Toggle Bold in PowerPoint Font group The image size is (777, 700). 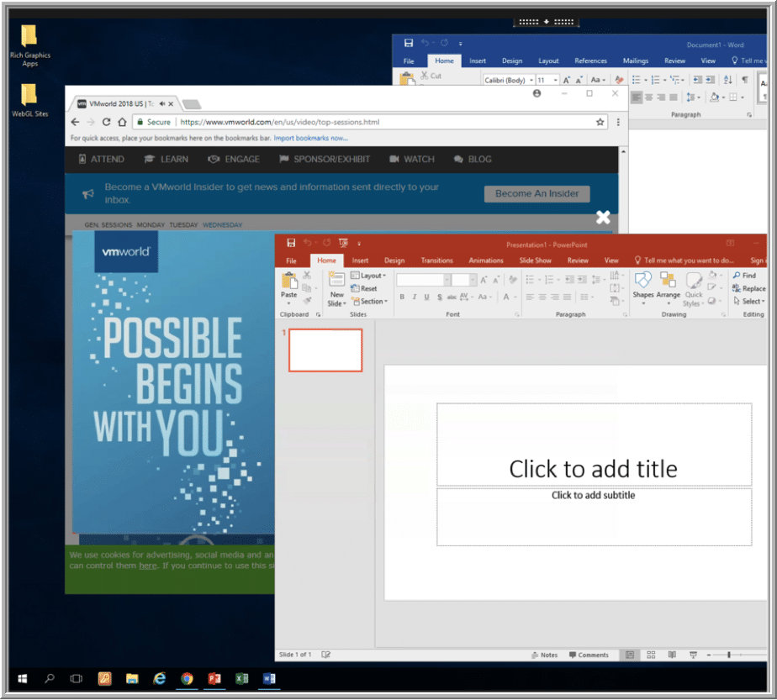tap(402, 297)
